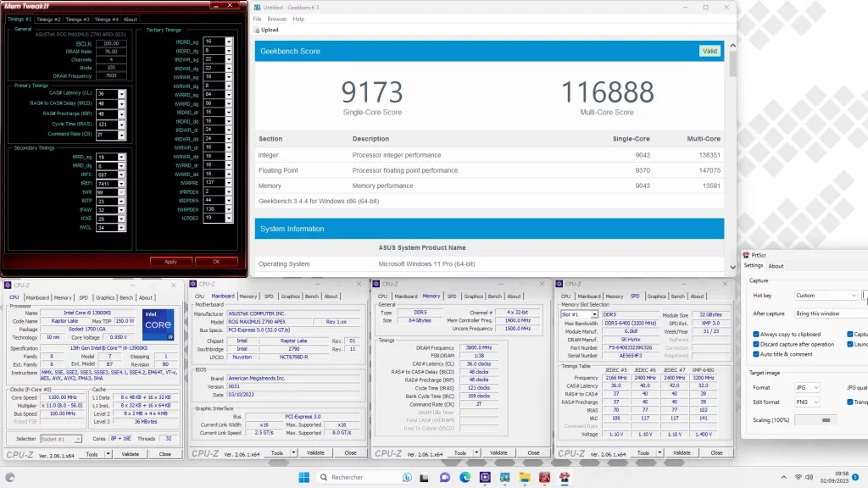
Task: Click the title icon of the CPU-Z SPD window
Action: 559,284
